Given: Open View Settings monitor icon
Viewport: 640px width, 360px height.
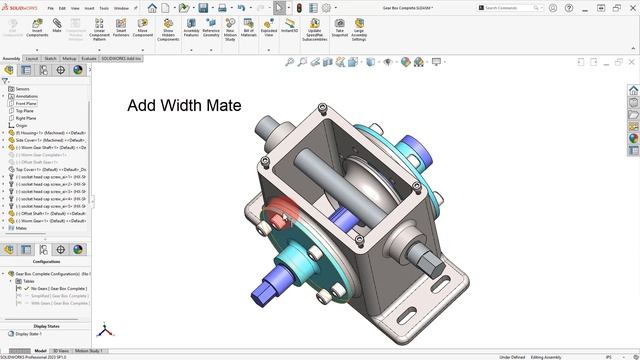Looking at the screenshot, I should [x=436, y=62].
